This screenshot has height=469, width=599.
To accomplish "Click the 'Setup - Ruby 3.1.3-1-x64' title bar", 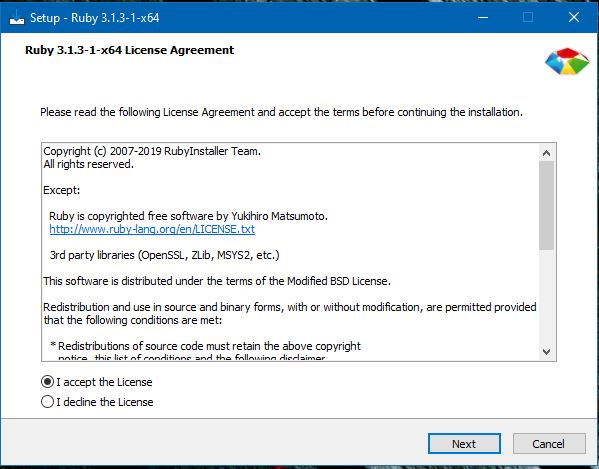I will coord(95,18).
